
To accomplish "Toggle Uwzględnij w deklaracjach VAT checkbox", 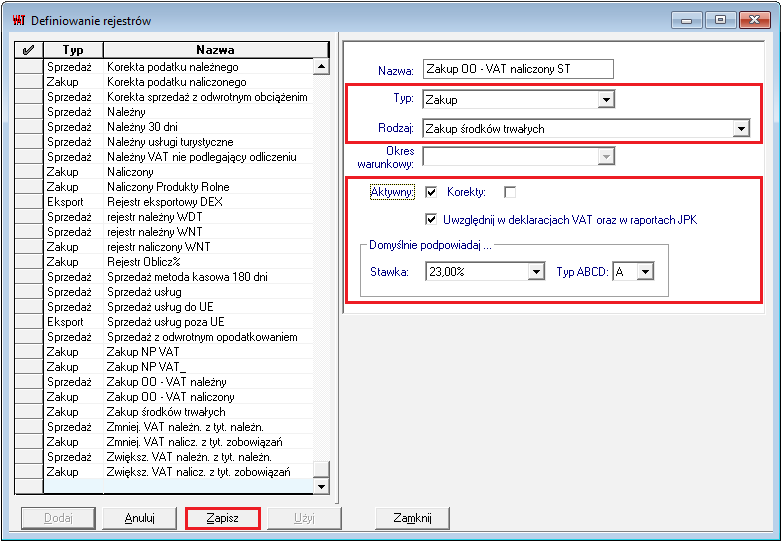I will (x=431, y=219).
